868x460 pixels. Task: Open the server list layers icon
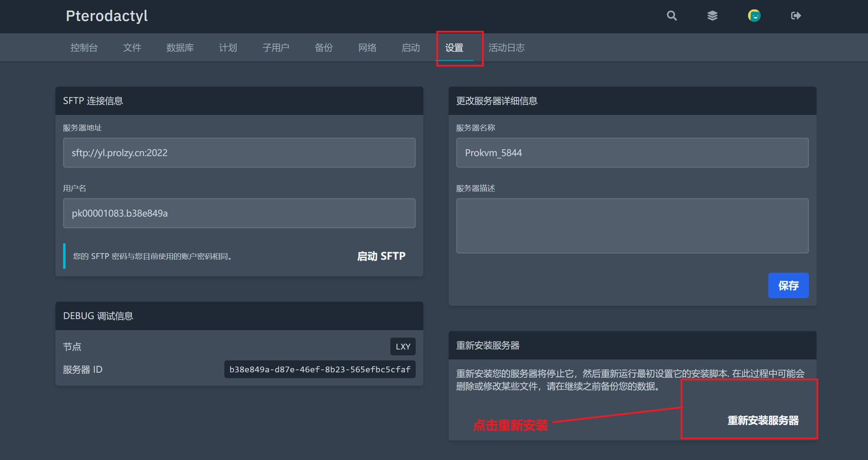712,16
